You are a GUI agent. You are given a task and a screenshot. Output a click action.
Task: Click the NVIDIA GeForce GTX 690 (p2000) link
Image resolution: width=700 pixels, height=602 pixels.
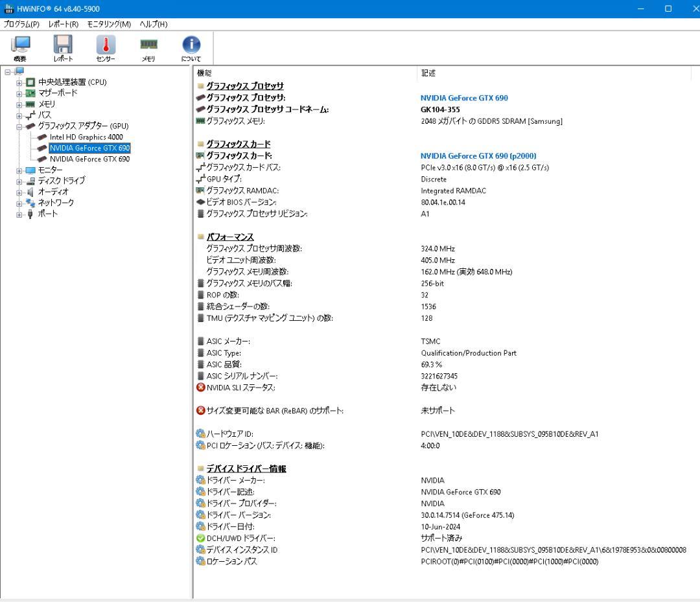[478, 156]
